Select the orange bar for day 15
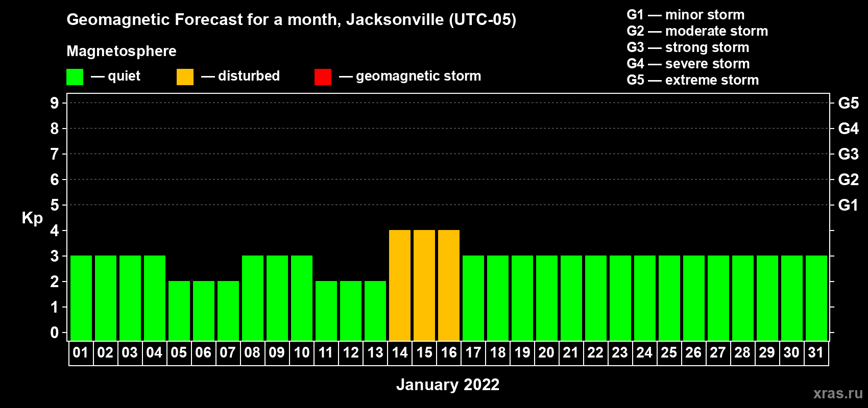The image size is (868, 408). coord(424,285)
